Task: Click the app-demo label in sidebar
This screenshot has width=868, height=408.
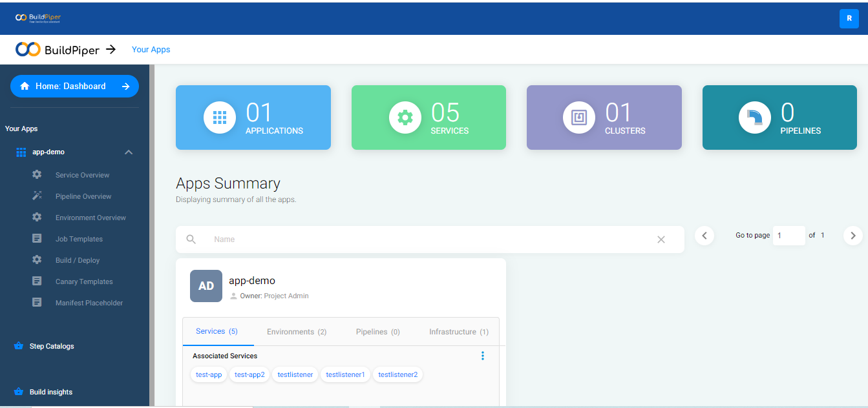Action: [x=48, y=152]
